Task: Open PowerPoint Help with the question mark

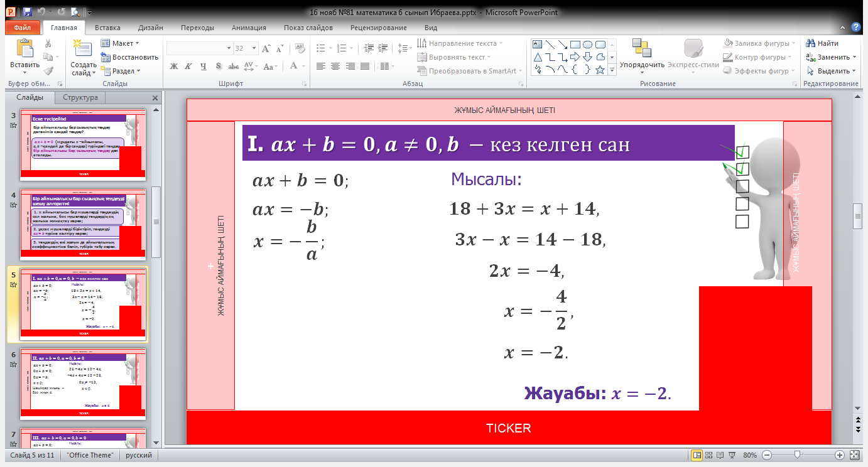Action: [855, 27]
